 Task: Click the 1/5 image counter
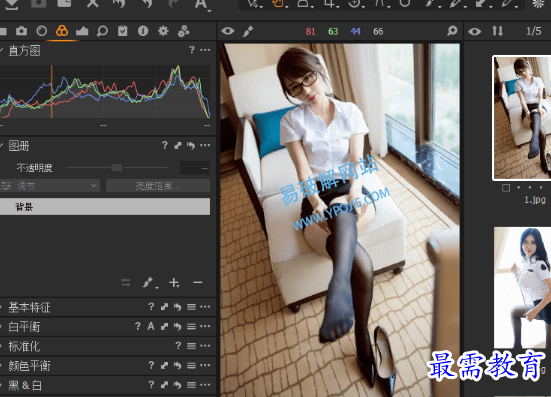(533, 31)
